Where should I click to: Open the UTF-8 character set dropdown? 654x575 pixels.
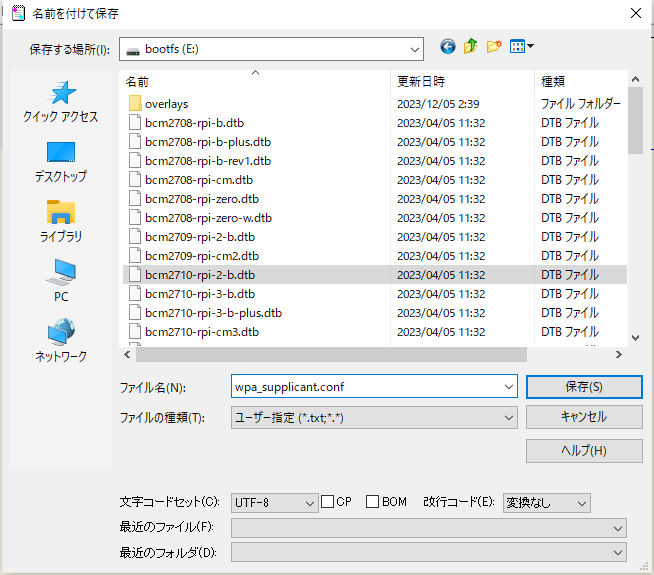(x=274, y=503)
